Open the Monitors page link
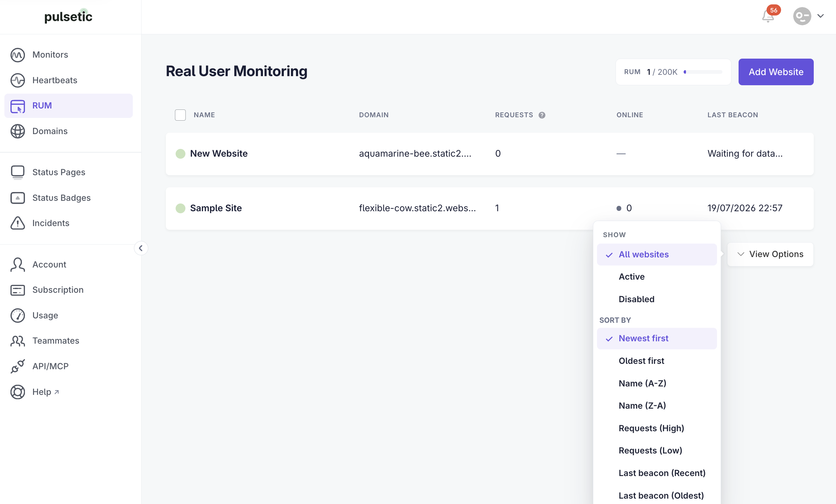This screenshot has height=504, width=836. coord(50,55)
